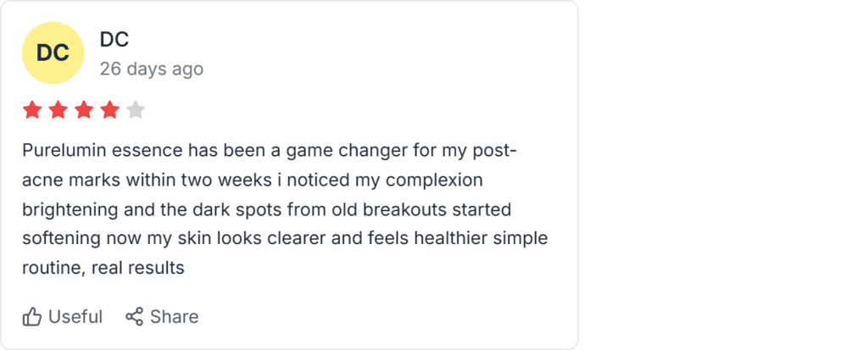
Task: Click the Useful text label
Action: pos(75,317)
